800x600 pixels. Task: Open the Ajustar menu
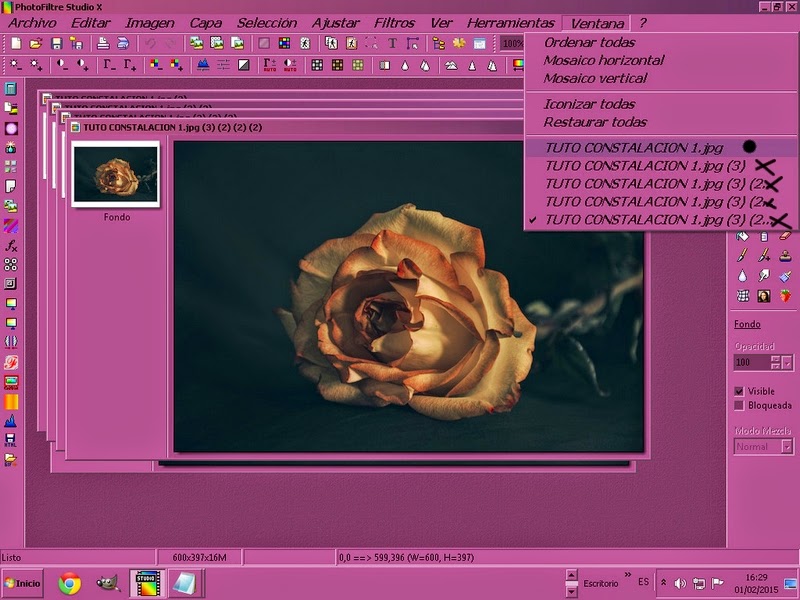(x=336, y=23)
